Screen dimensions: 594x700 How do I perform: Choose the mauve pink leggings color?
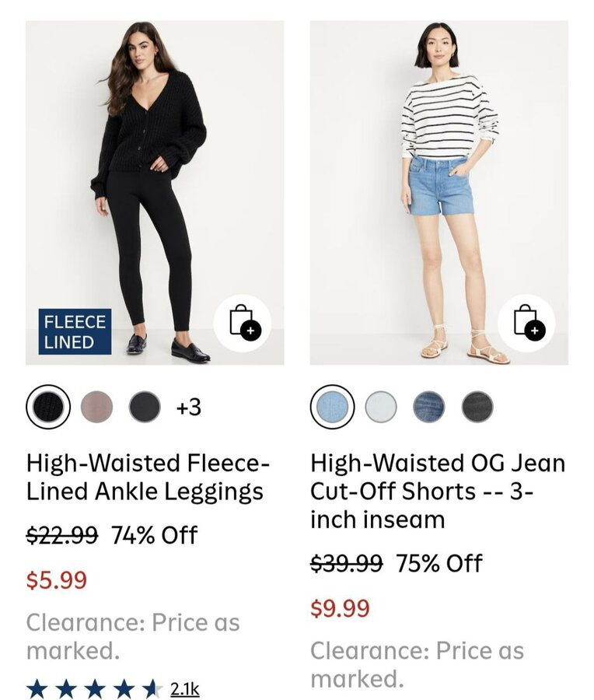click(x=96, y=406)
